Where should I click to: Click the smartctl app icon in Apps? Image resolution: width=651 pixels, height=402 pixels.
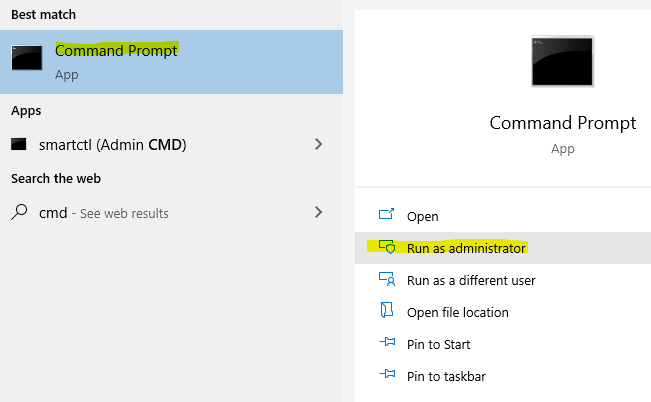coord(19,144)
